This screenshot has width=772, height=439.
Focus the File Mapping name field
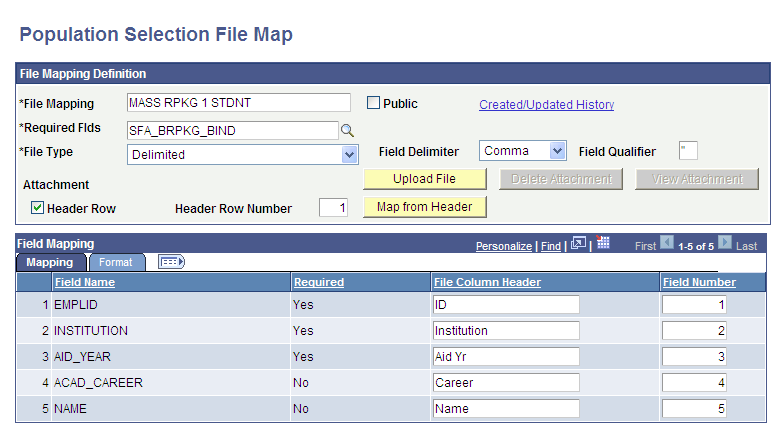coord(239,103)
